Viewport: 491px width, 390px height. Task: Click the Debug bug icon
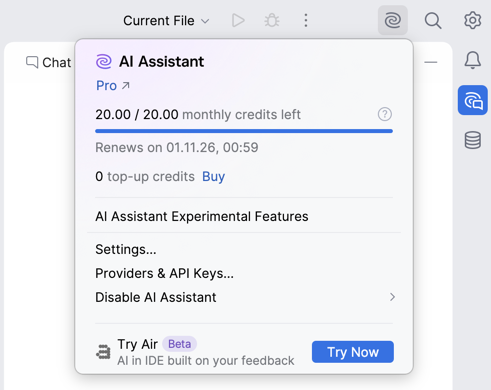point(272,20)
